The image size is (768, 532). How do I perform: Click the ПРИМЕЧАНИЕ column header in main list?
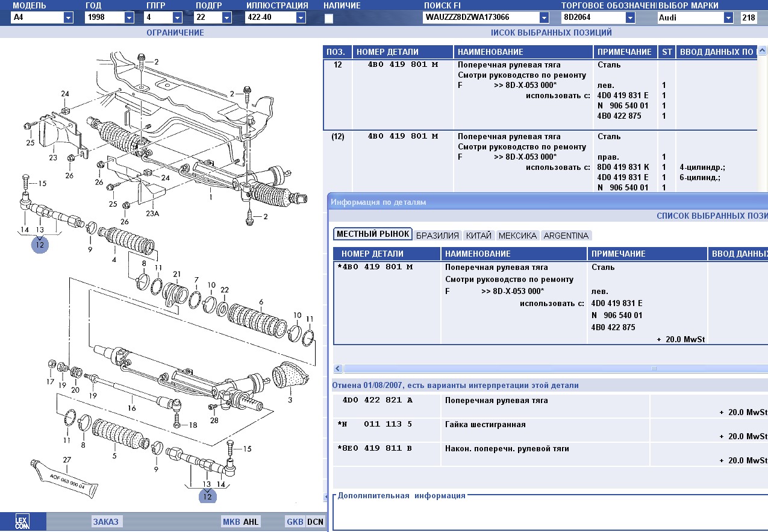coord(626,52)
